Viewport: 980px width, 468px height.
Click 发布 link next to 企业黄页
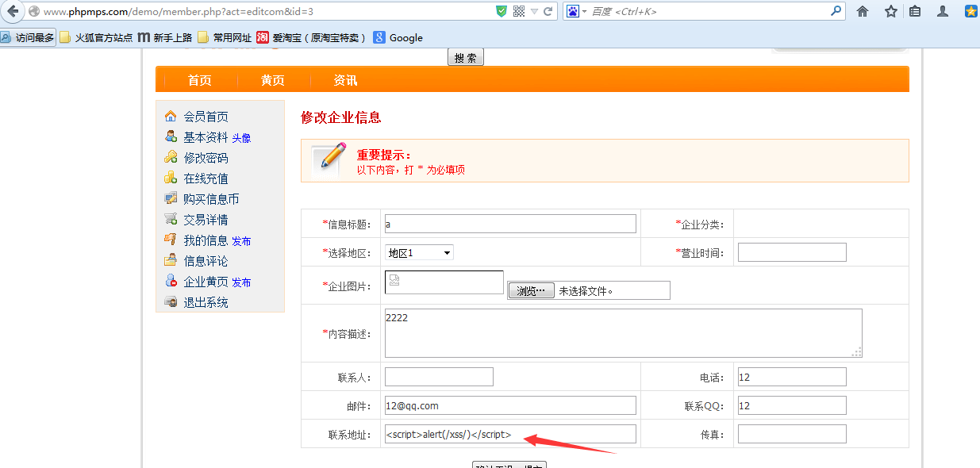[241, 282]
